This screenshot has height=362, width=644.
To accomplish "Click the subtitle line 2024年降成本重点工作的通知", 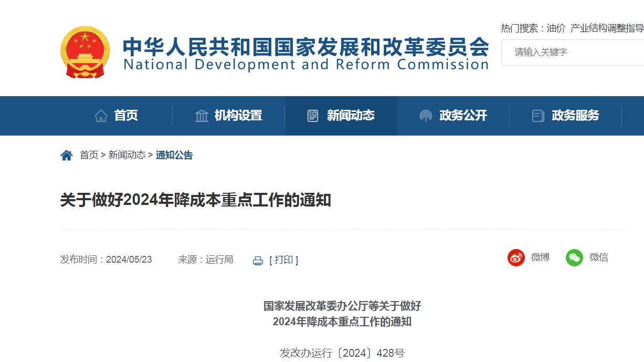I will [342, 322].
